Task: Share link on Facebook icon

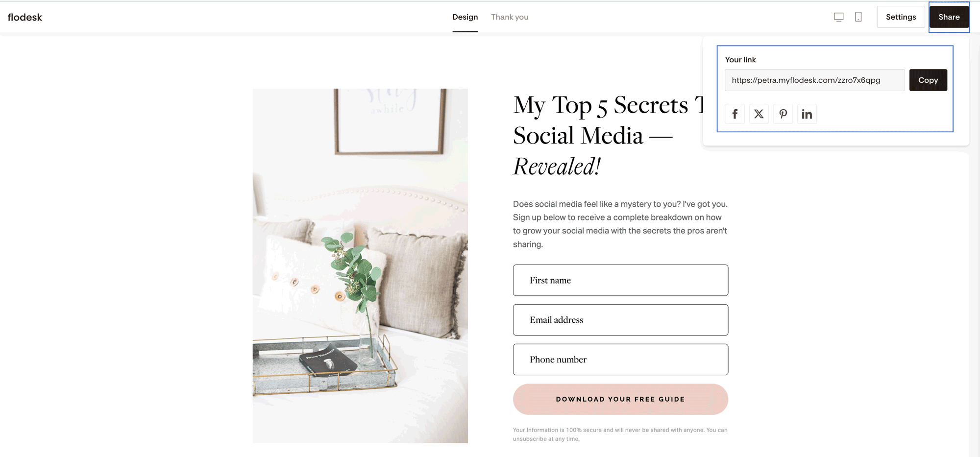Action: [x=735, y=114]
